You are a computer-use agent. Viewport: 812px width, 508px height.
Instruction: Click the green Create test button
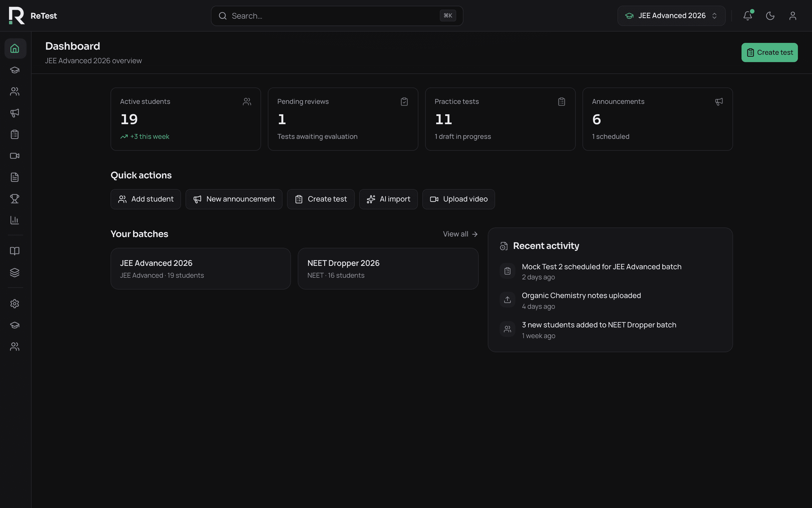click(769, 52)
